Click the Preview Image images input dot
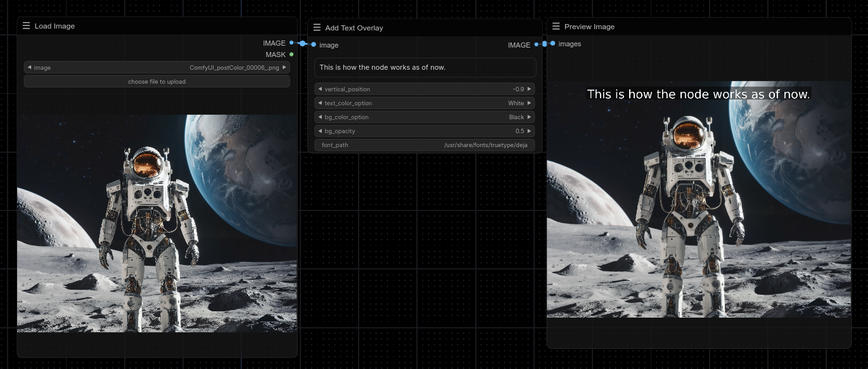This screenshot has height=369, width=868. [552, 43]
